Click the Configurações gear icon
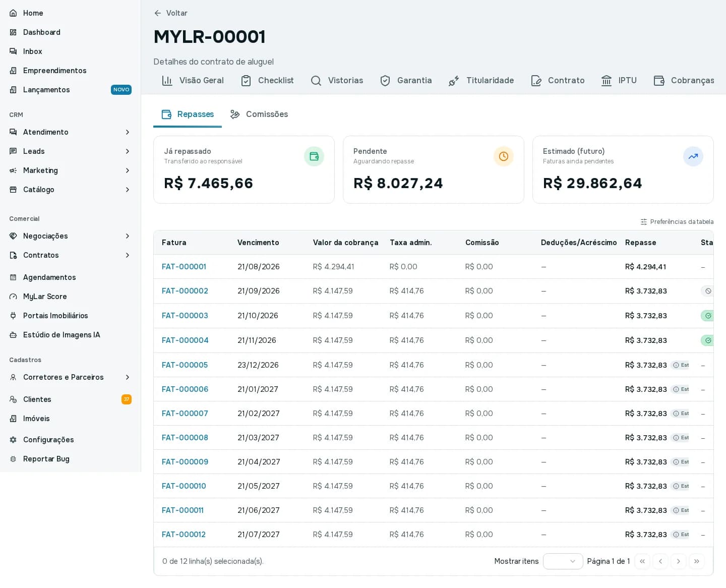Image resolution: width=726 pixels, height=588 pixels. (13, 440)
